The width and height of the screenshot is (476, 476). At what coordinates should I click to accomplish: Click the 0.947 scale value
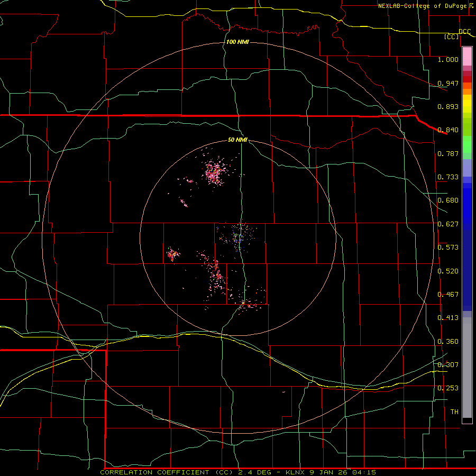point(448,83)
